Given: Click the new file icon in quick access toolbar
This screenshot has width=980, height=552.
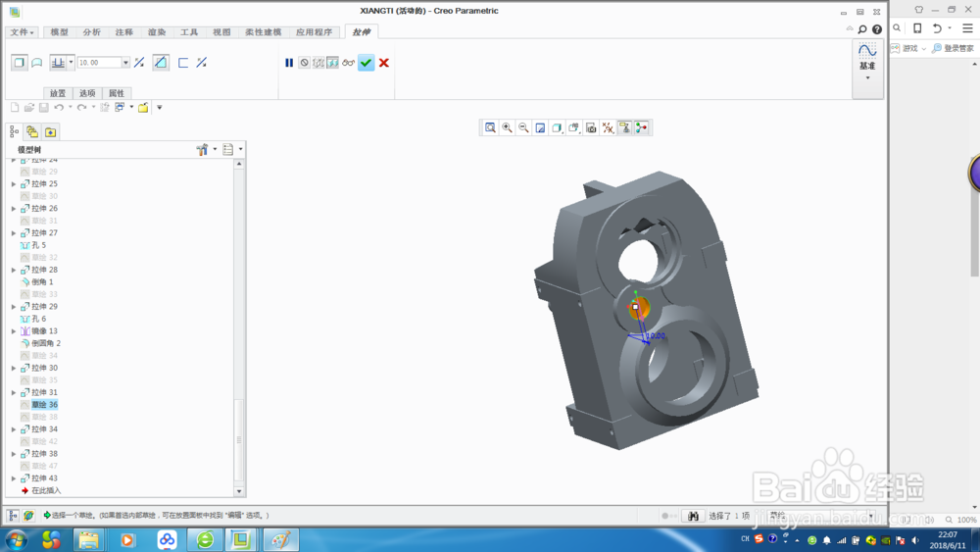Looking at the screenshot, I should (15, 108).
